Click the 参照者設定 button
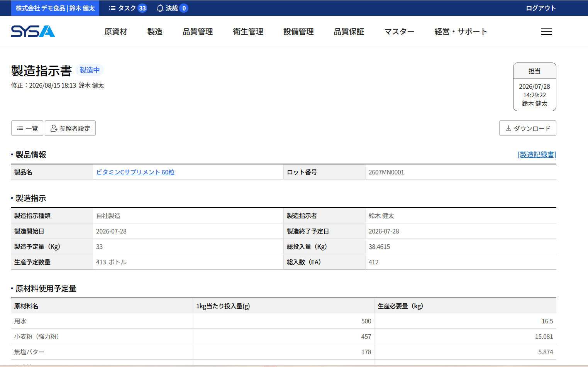 coord(70,128)
